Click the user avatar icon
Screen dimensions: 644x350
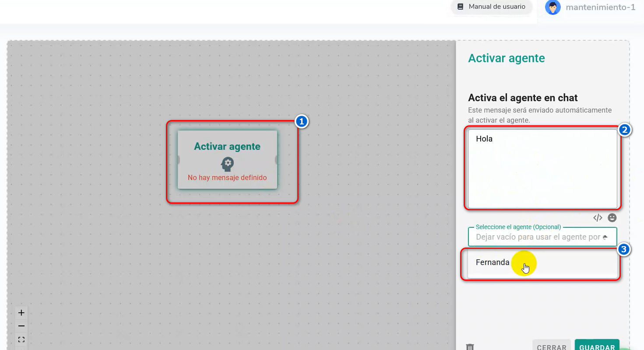(x=553, y=7)
